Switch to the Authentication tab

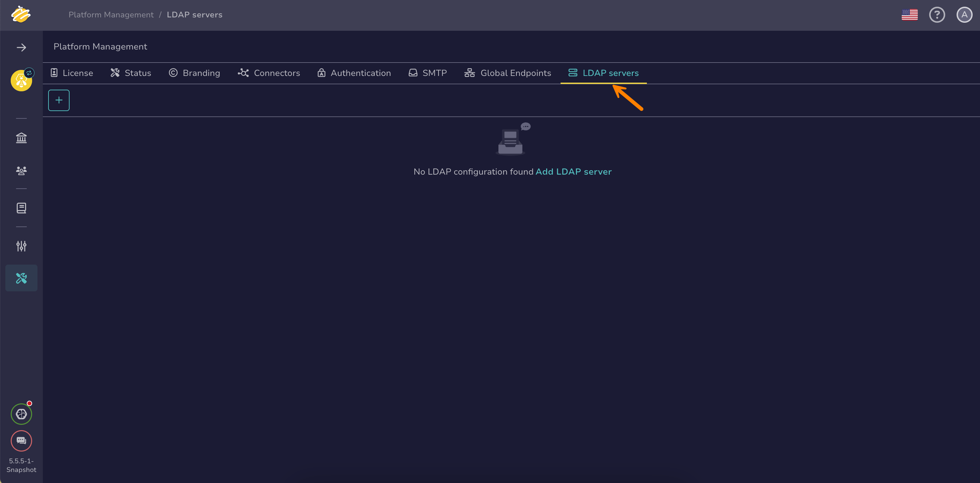tap(354, 73)
